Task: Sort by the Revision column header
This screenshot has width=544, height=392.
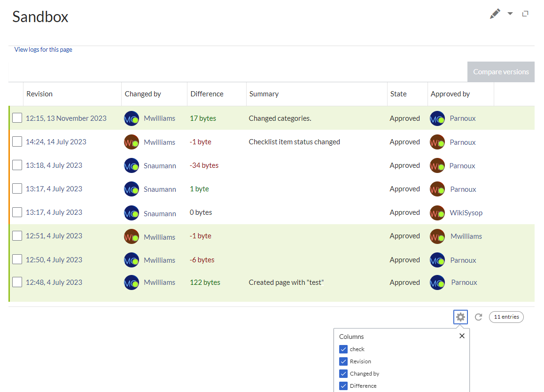Action: point(72,94)
